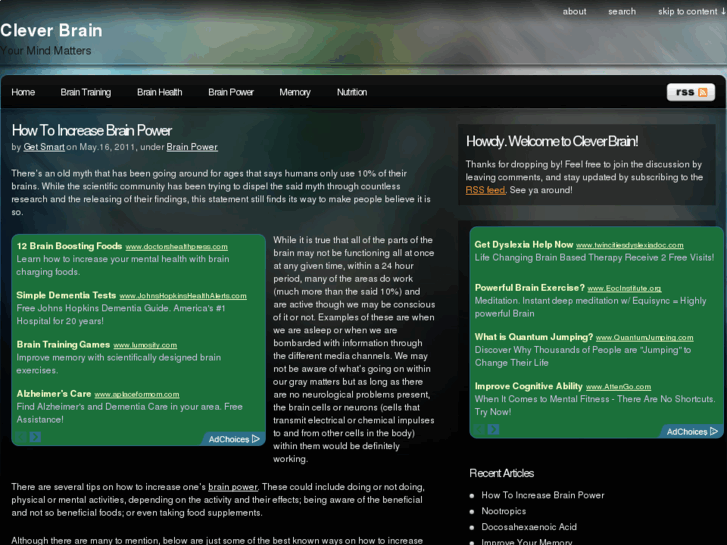This screenshot has width=727, height=545.
Task: Visit www.QuantumJumping.com link
Action: pos(644,338)
